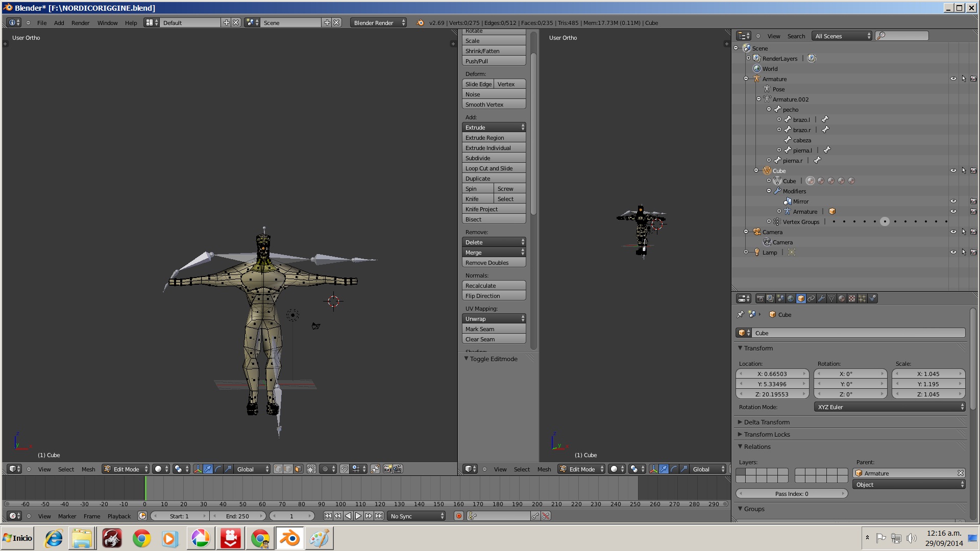Toggle visibility eye of Cube object
Viewport: 980px width, 551px height.
click(953, 170)
